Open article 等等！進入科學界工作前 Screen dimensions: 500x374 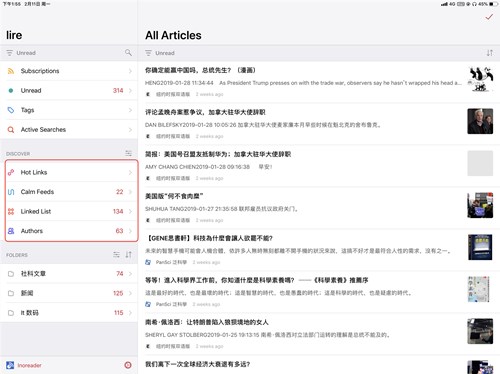coord(319,292)
